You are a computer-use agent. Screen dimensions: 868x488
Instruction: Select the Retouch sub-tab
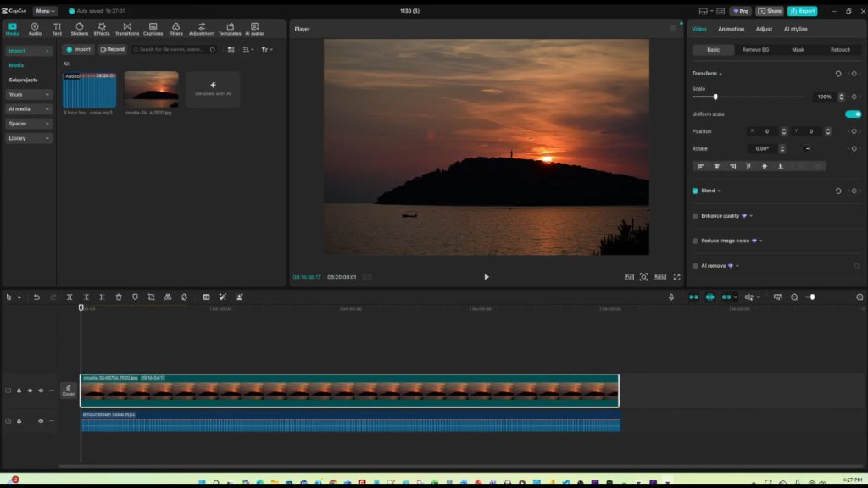840,50
